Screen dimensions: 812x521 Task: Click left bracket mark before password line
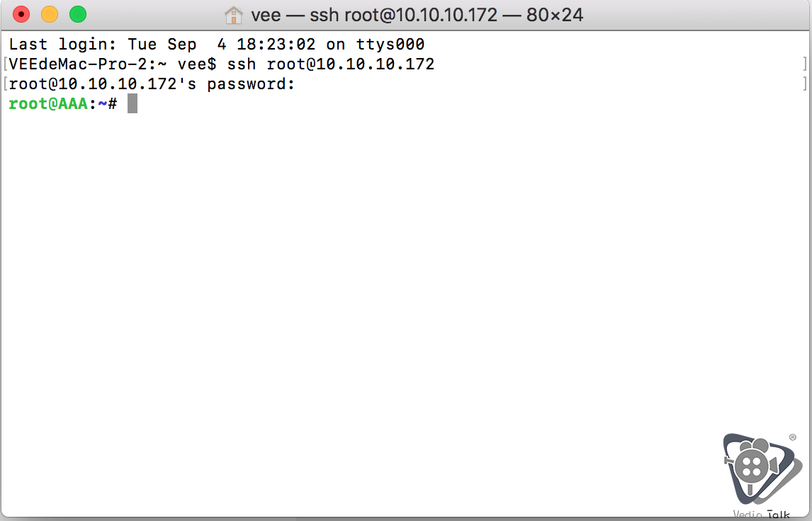(5, 84)
